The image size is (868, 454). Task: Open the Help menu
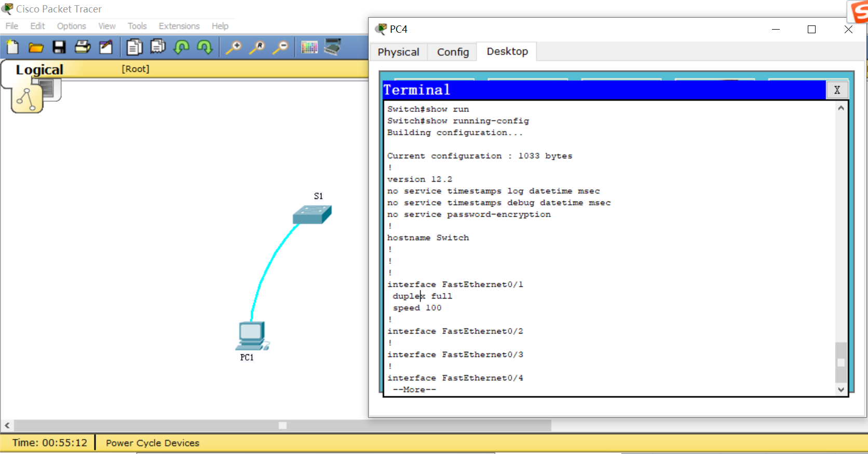[220, 26]
